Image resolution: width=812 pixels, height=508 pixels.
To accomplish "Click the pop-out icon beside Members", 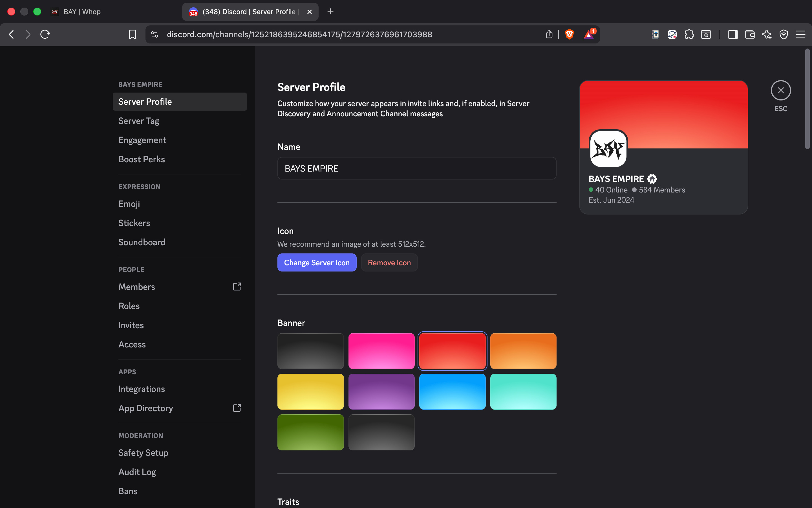I will [x=237, y=286].
